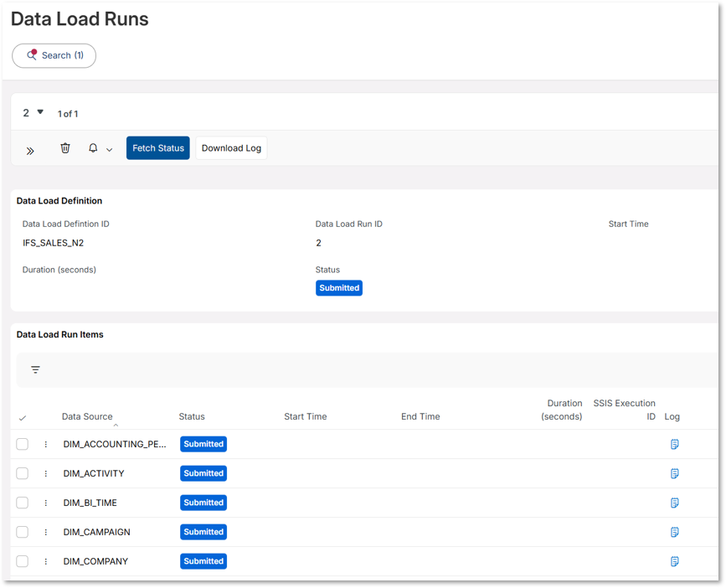
Task: View log icon for DIM_ACTIVITY row
Action: tap(675, 473)
